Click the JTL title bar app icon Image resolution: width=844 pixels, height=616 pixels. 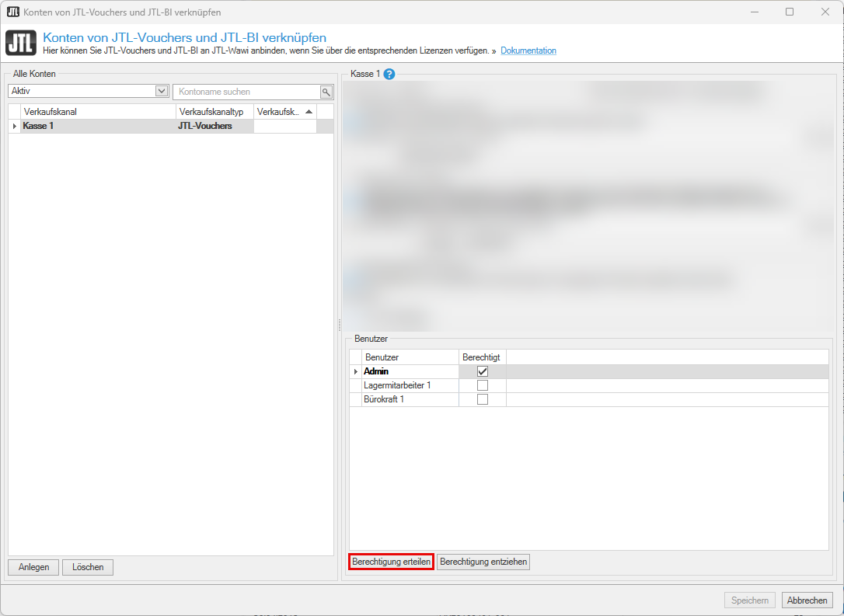tap(12, 12)
